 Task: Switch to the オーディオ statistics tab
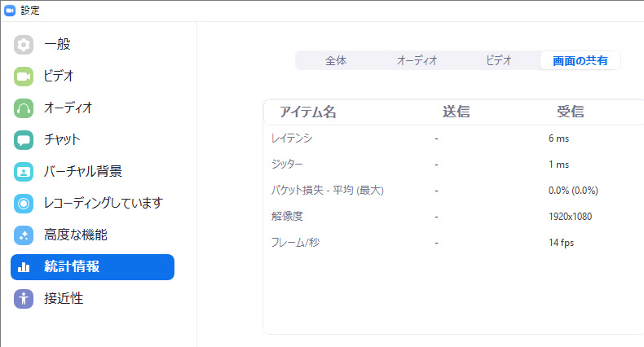coord(417,60)
